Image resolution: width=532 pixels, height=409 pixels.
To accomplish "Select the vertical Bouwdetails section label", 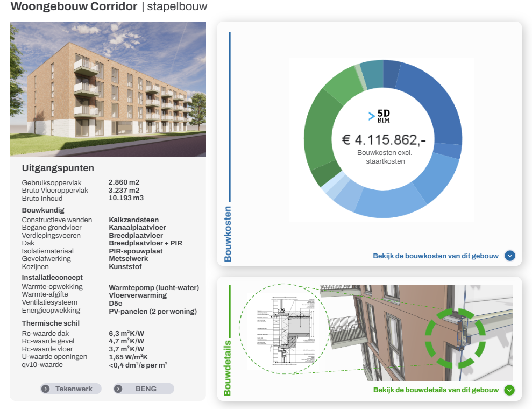I will click(x=228, y=368).
